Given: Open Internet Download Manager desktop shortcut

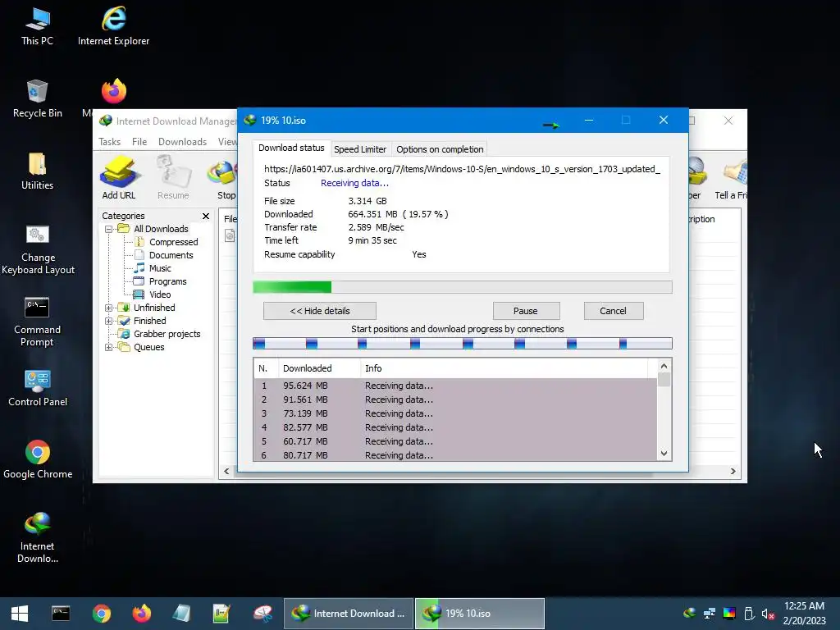Looking at the screenshot, I should [x=37, y=538].
